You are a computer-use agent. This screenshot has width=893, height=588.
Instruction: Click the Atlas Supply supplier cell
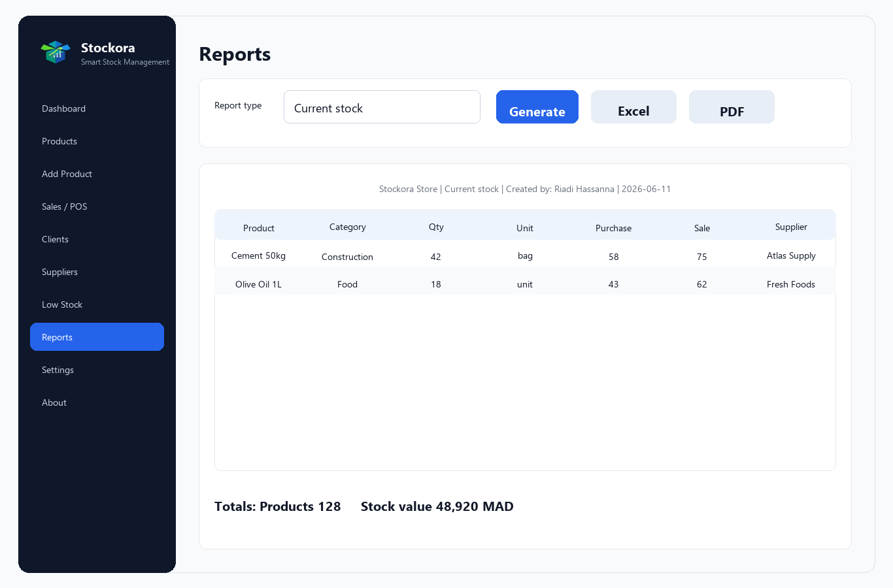(791, 255)
